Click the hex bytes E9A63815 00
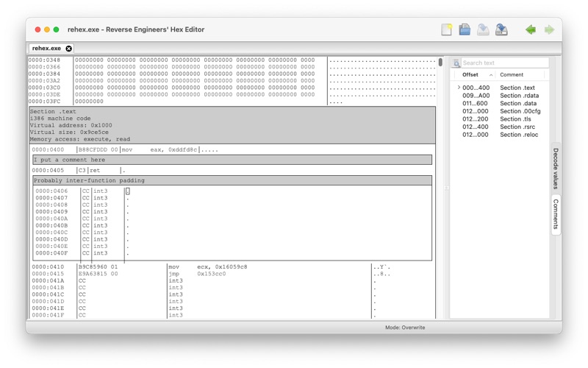The height and width of the screenshot is (368, 588). (98, 274)
